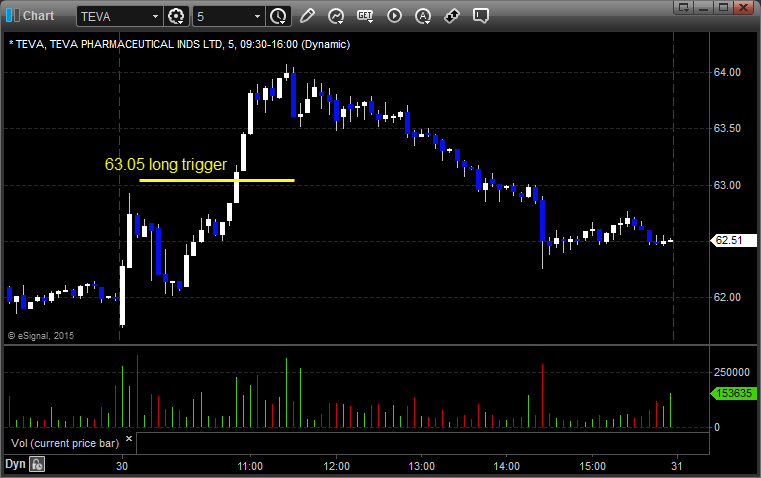Select the '63.05 long trigger' annotation text
The width and height of the screenshot is (761, 478).
(166, 165)
